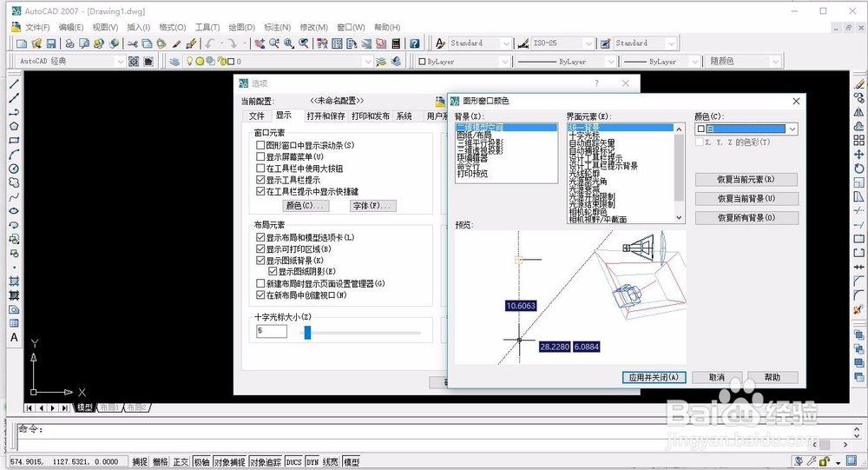The image size is (868, 470).
Task: Select the Hatch tool in the draw toolbar
Action: pyautogui.click(x=14, y=281)
